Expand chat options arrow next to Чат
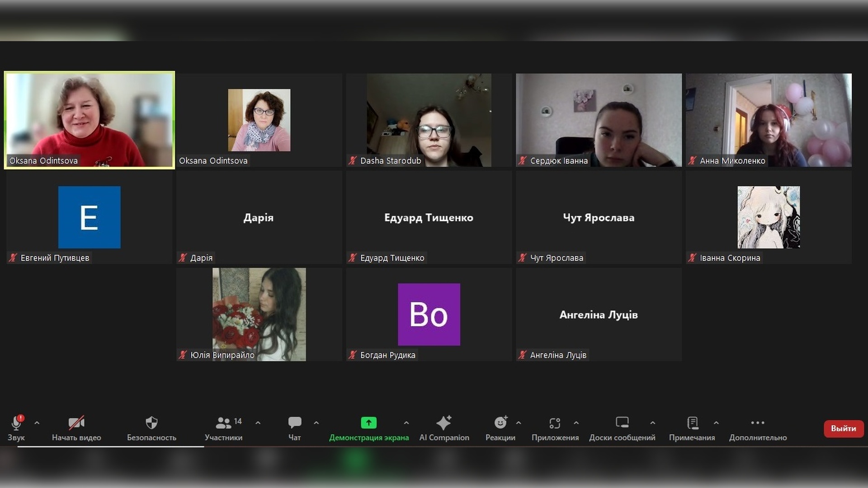This screenshot has width=868, height=488. [x=316, y=423]
